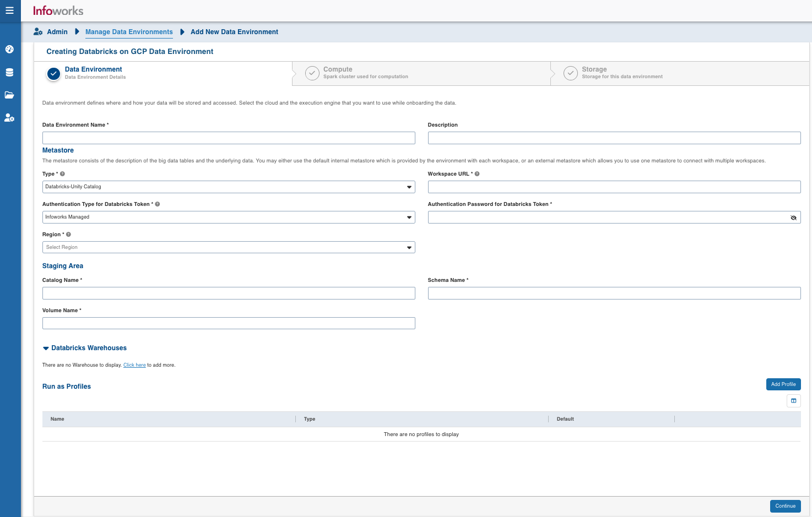Click help icon beside Authentication Type label

click(x=158, y=204)
